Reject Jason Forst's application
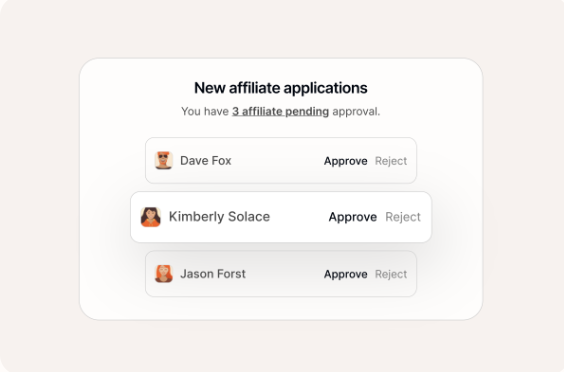This screenshot has height=372, width=564. (391, 274)
